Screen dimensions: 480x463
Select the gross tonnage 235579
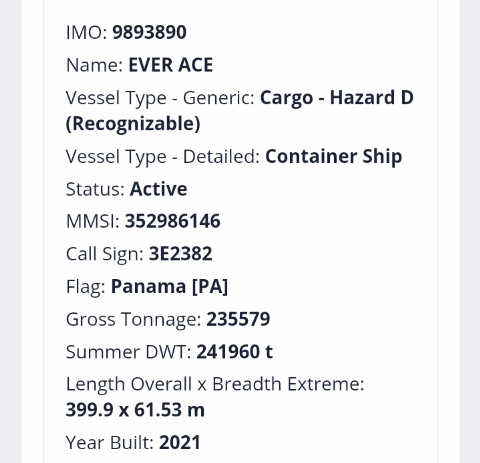point(238,319)
